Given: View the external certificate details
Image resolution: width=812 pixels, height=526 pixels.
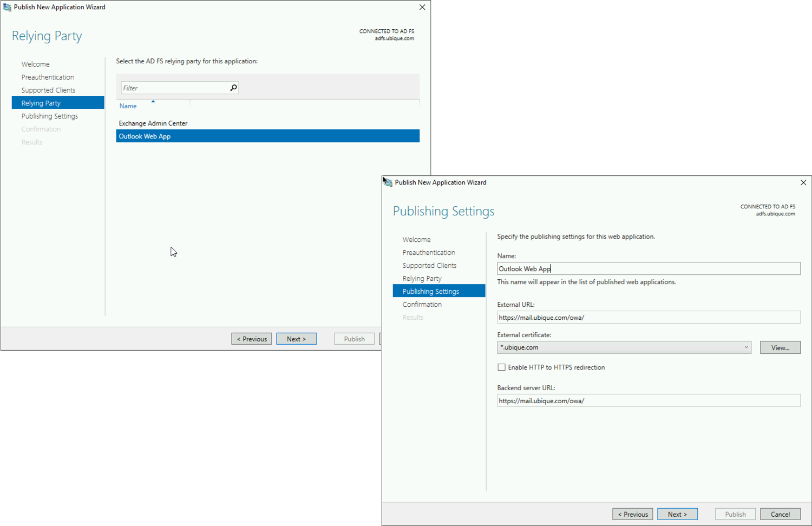Looking at the screenshot, I should pyautogui.click(x=780, y=347).
